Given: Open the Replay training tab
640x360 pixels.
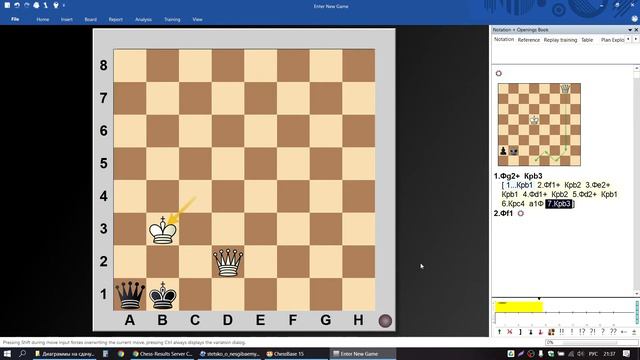Looking at the screenshot, I should 560,40.
